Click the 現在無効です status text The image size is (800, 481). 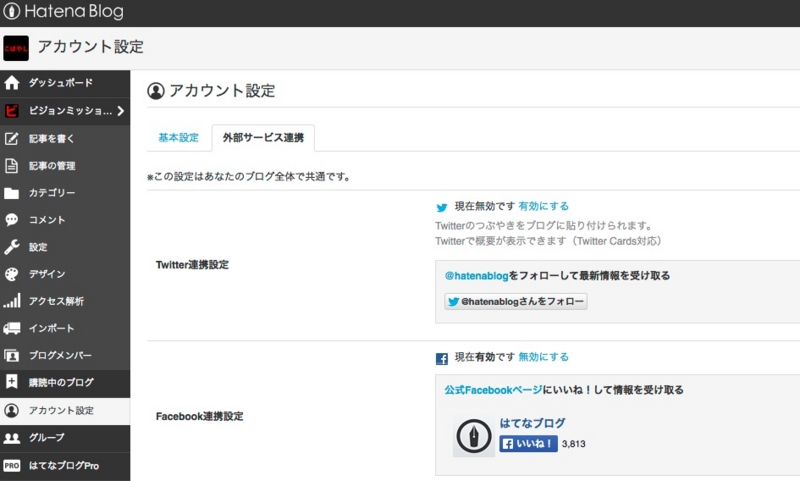click(x=485, y=206)
